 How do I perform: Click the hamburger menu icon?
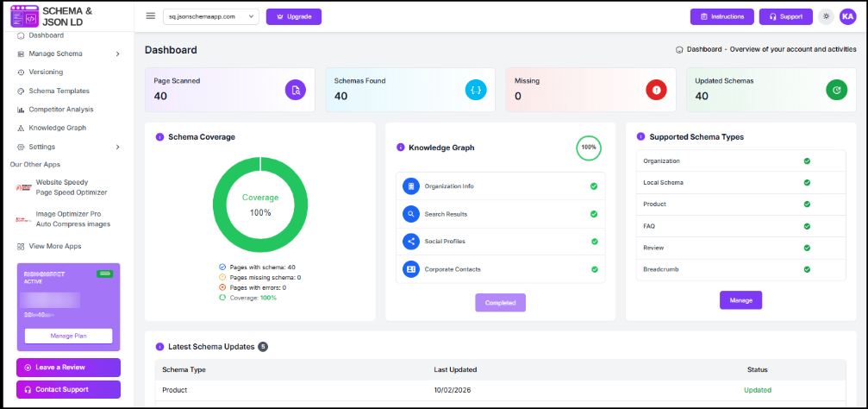[x=151, y=16]
